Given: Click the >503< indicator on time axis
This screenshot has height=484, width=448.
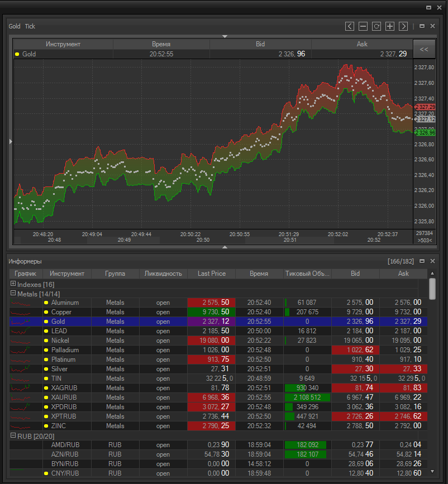Looking at the screenshot, I should 425,240.
